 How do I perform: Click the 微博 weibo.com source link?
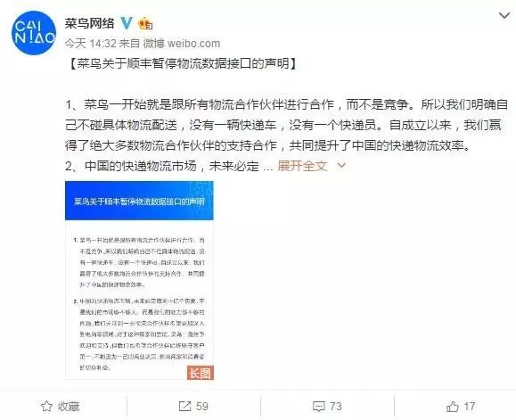click(x=182, y=43)
